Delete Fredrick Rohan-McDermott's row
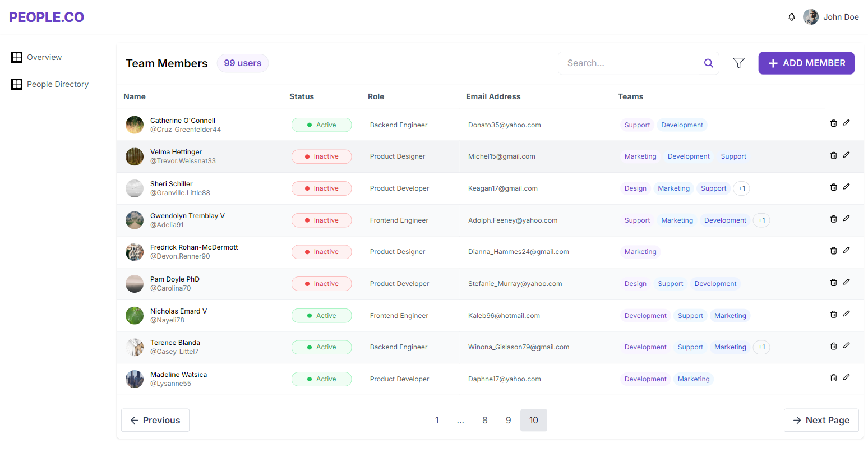The image size is (868, 461). click(834, 251)
